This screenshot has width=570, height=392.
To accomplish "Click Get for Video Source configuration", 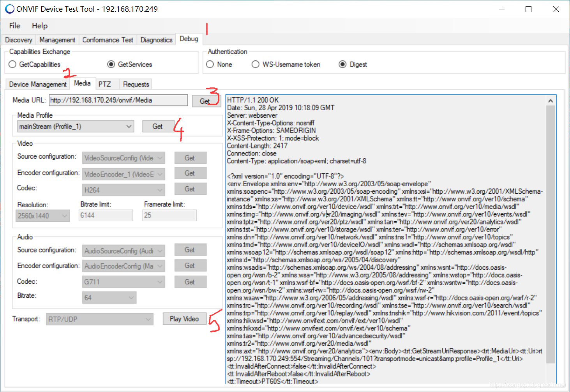I will click(x=190, y=158).
